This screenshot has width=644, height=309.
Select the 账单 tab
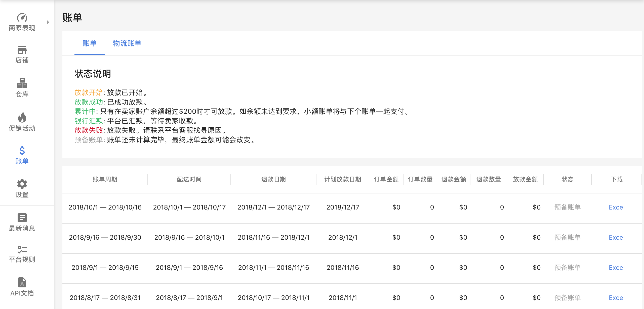(89, 43)
